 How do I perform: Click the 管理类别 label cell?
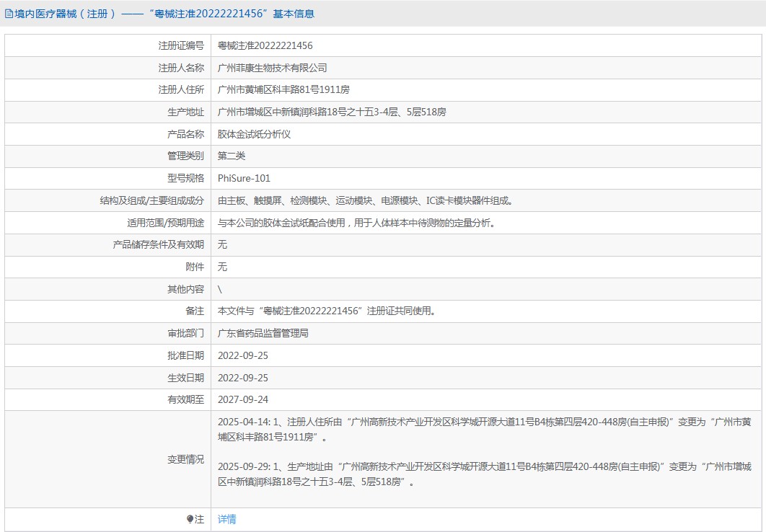108,156
